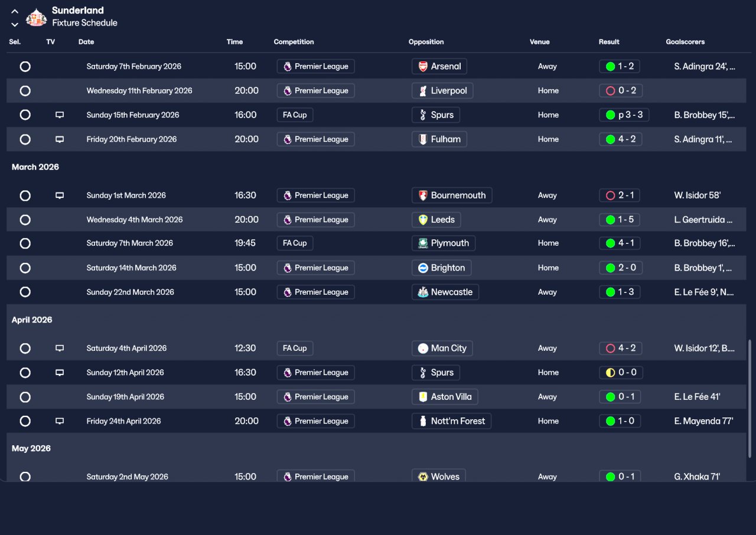The image size is (756, 535).
Task: Select the Fulham fixture radio circle
Action: click(x=25, y=139)
